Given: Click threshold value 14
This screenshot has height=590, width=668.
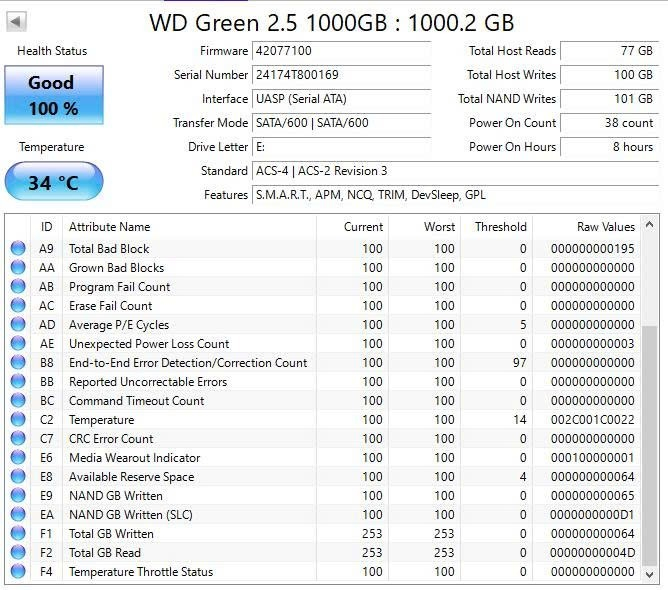Looking at the screenshot, I should coord(520,420).
